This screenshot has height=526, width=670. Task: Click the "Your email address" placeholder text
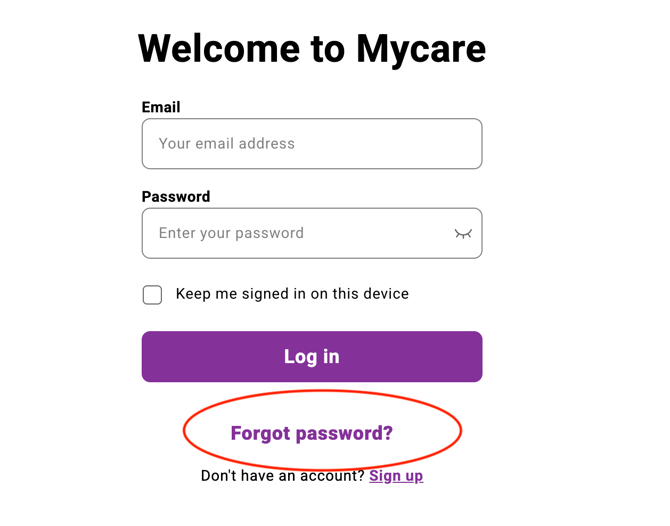click(x=227, y=144)
